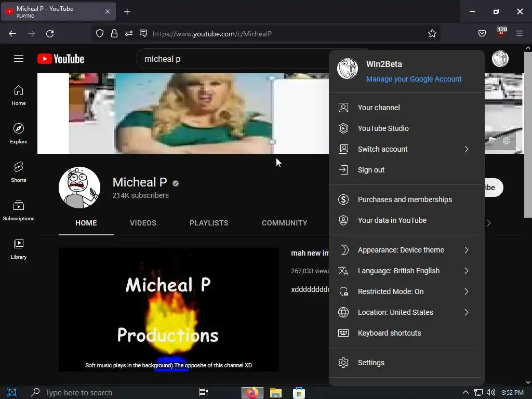Open Firefox from the taskbar
The image size is (532, 399).
[252, 393]
